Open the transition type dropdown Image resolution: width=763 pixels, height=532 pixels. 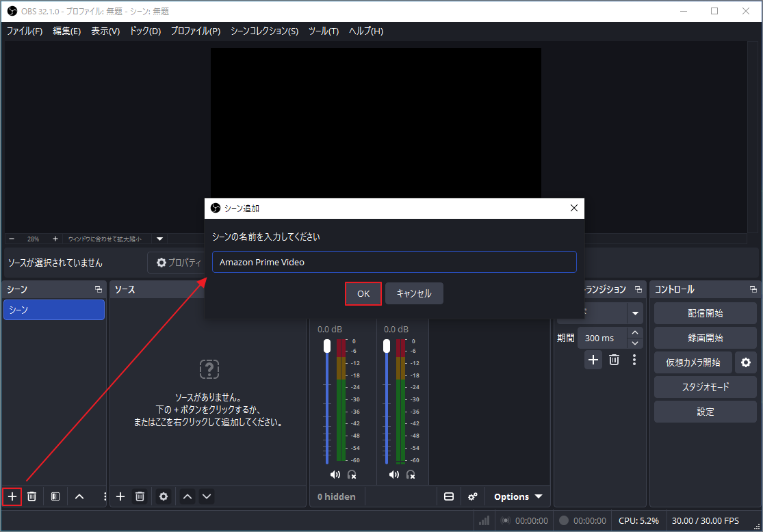635,314
